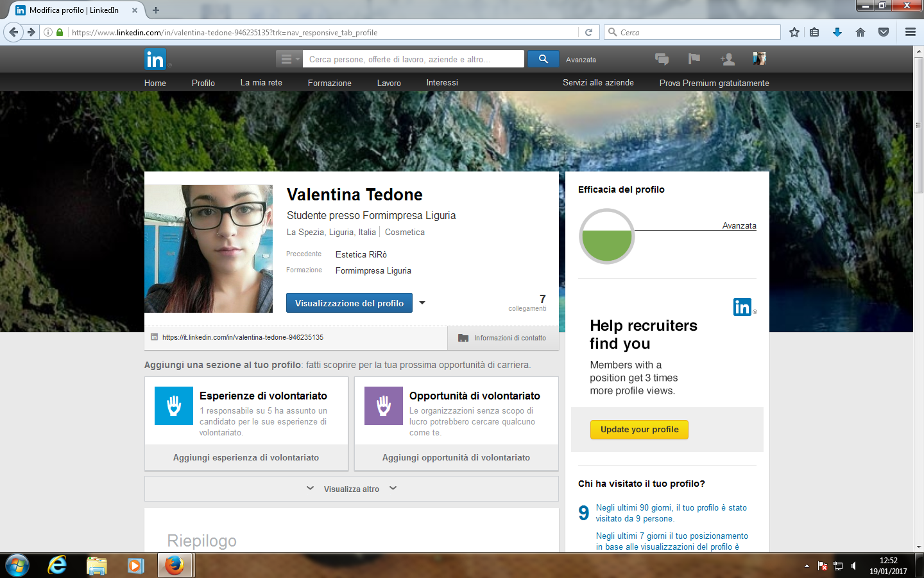Click Formimpresa Liguria under Formazione
This screenshot has height=578, width=924.
pyautogui.click(x=373, y=270)
